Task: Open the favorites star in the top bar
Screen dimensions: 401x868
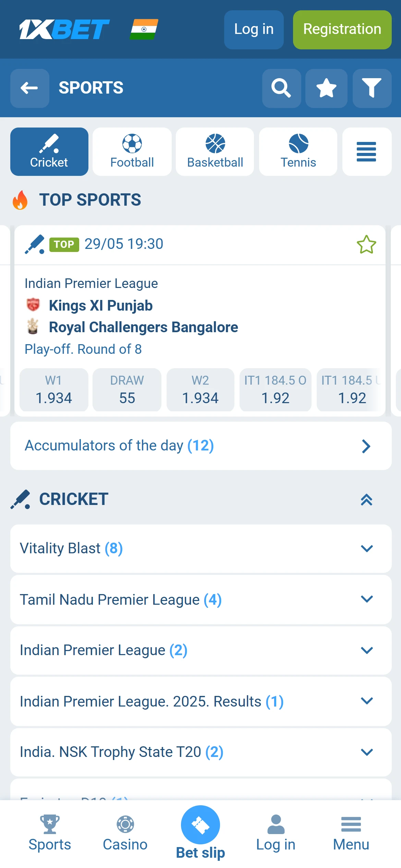Action: click(x=326, y=88)
